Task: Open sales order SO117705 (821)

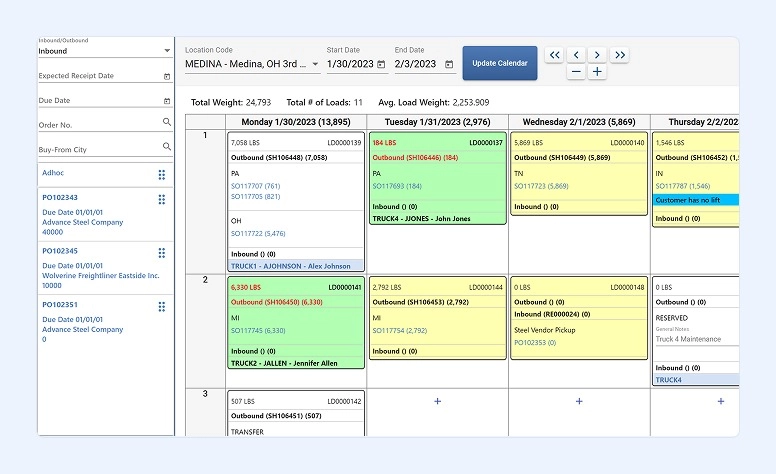Action: [x=255, y=196]
